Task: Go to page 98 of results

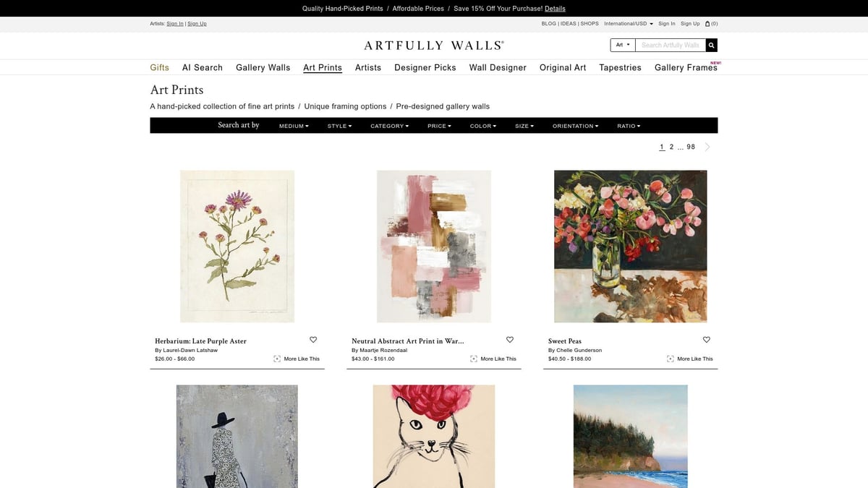Action: 691,147
